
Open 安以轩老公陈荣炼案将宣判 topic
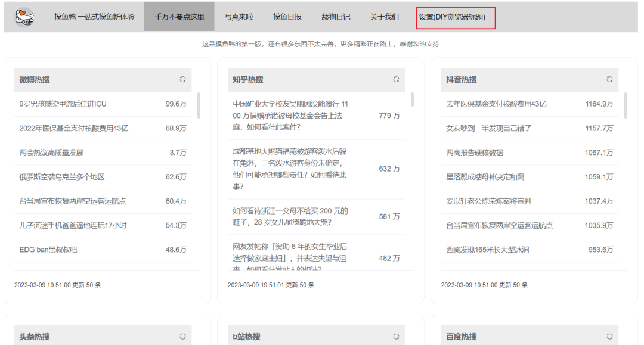pyautogui.click(x=489, y=201)
